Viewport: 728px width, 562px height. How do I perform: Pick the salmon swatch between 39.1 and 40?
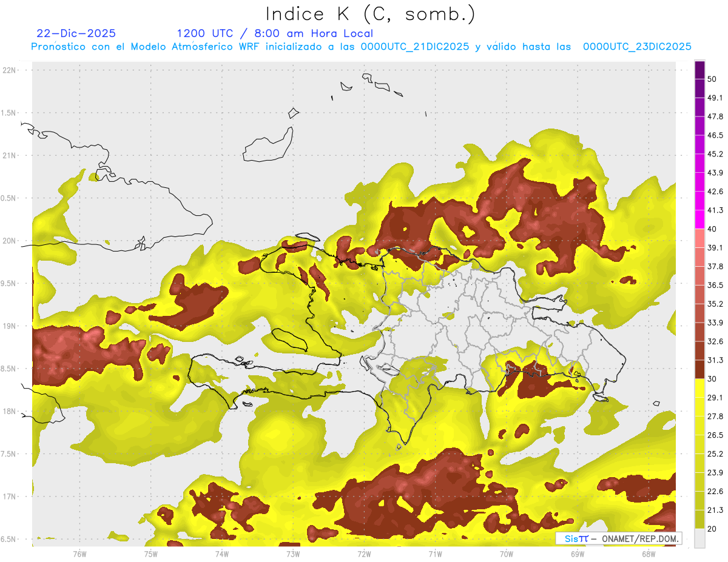[x=699, y=238]
